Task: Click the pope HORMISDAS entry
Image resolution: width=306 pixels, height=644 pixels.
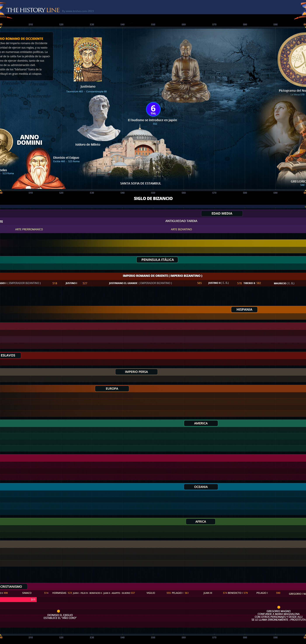Action: click(59, 593)
